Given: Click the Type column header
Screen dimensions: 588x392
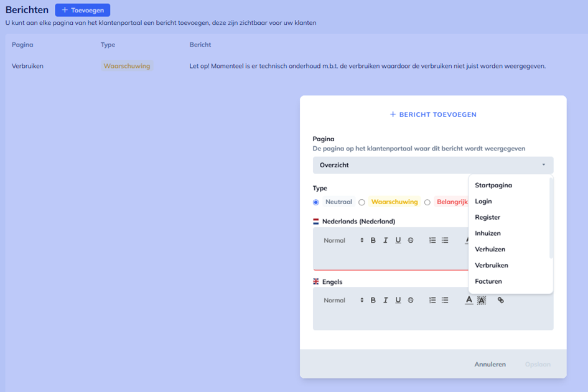Looking at the screenshot, I should (108, 45).
